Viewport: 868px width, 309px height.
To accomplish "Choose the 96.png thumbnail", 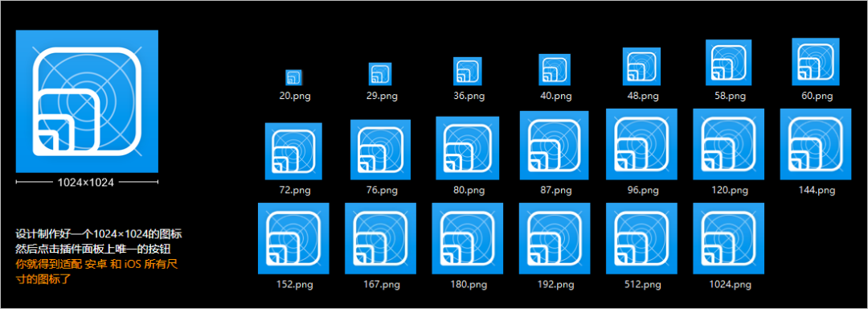I will coord(641,145).
